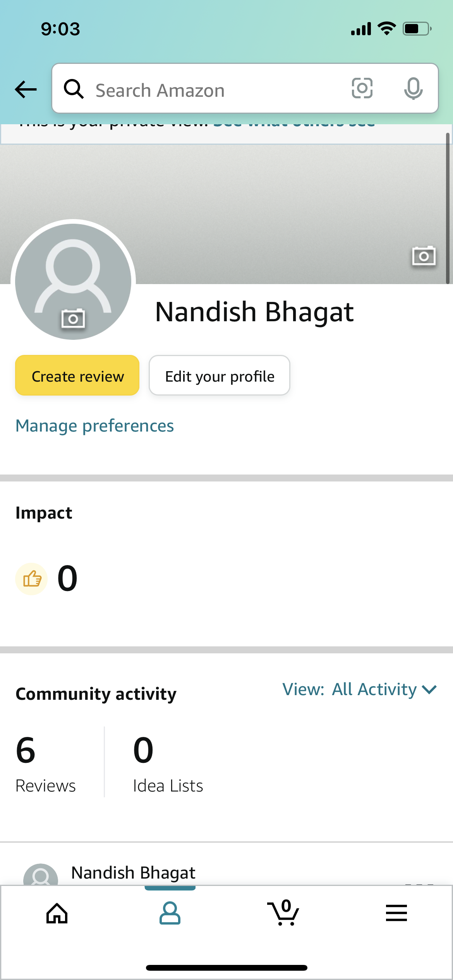Viewport: 453px width, 980px height.
Task: Click the Create review button
Action: click(77, 375)
